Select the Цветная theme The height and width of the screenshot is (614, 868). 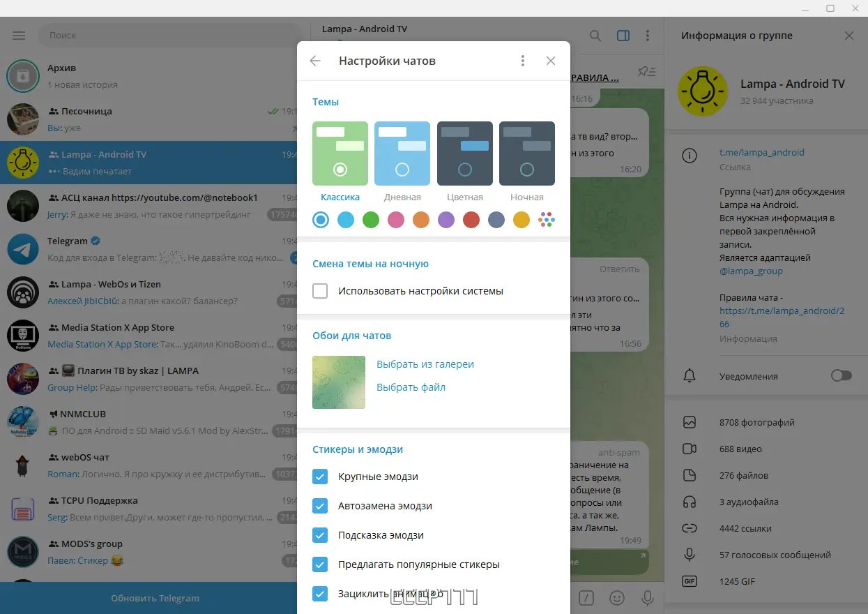(x=465, y=153)
